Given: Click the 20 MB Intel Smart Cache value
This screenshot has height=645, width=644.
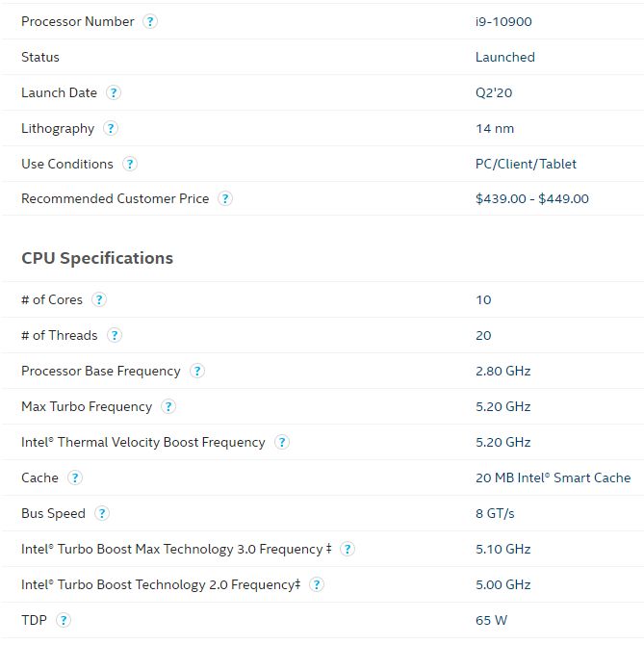Looking at the screenshot, I should [x=554, y=477].
